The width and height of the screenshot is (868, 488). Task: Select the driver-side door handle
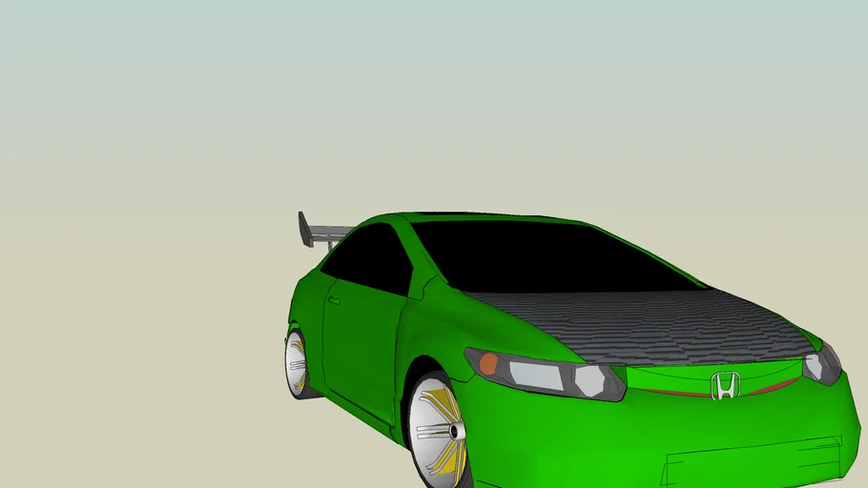(333, 300)
